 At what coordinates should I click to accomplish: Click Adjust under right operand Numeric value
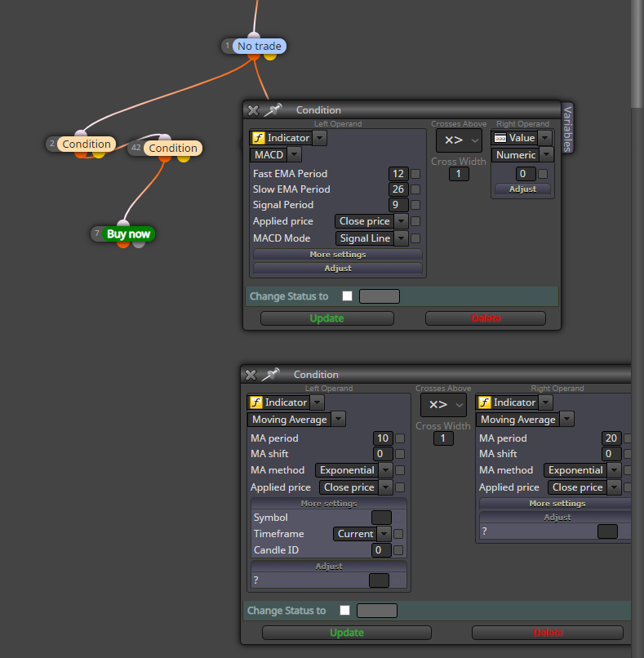tap(522, 189)
